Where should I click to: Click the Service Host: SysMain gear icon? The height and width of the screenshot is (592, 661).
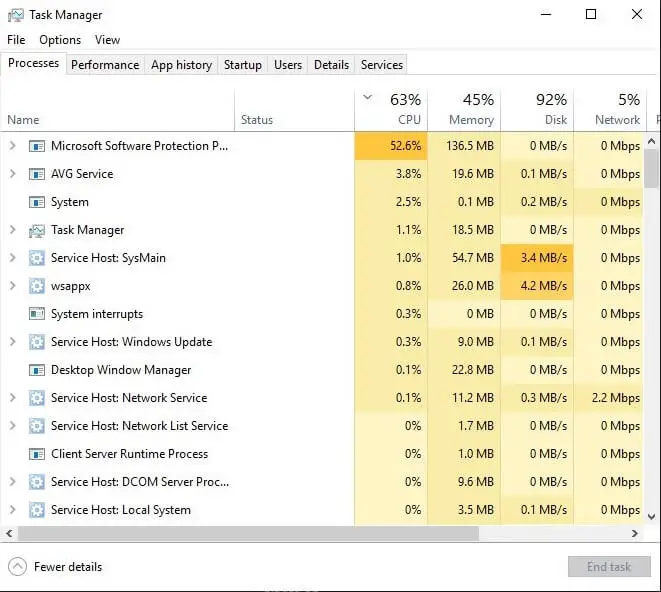(37, 258)
